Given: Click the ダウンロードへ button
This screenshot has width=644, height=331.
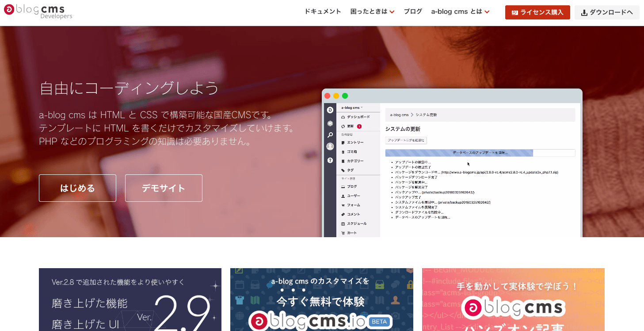Looking at the screenshot, I should point(607,12).
